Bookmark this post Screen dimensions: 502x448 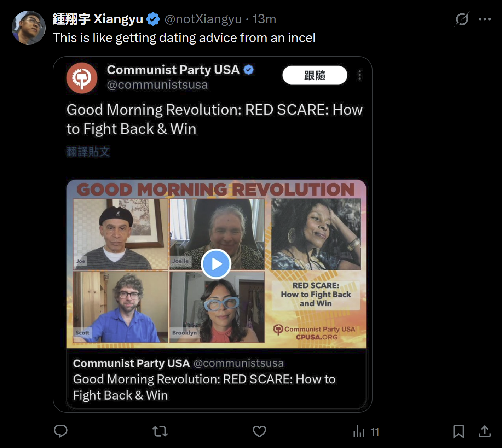pyautogui.click(x=458, y=431)
